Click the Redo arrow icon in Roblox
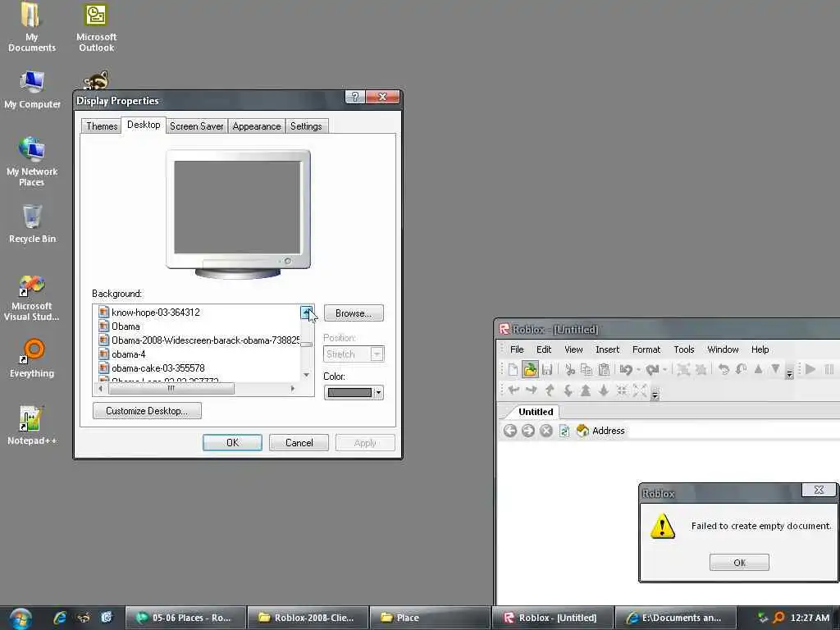The height and width of the screenshot is (630, 840). [x=652, y=370]
